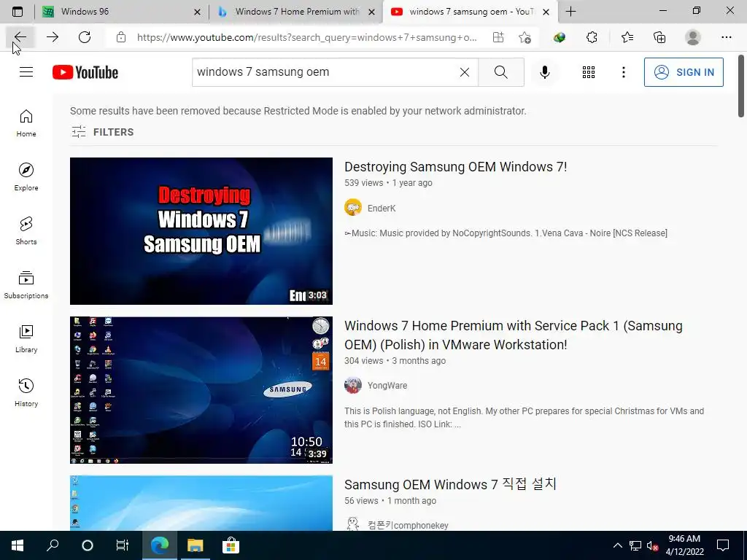Viewport: 747px width, 560px height.
Task: Start voice search with microphone
Action: (x=544, y=72)
